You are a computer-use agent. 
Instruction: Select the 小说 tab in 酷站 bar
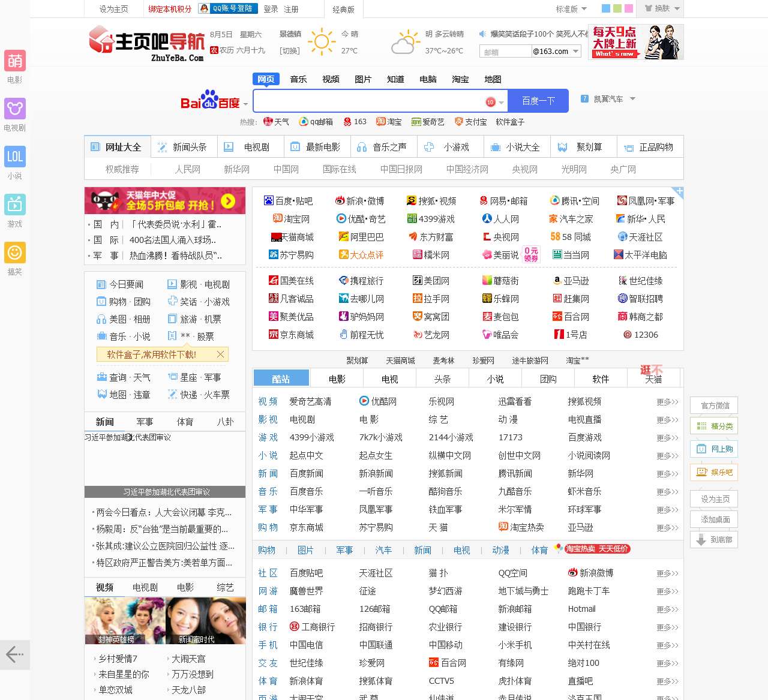tap(495, 379)
